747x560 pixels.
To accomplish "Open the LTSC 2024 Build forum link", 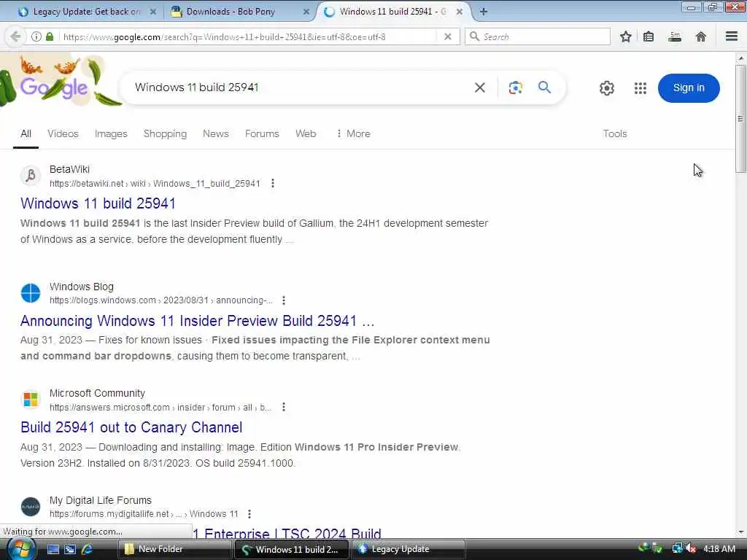I will click(287, 532).
